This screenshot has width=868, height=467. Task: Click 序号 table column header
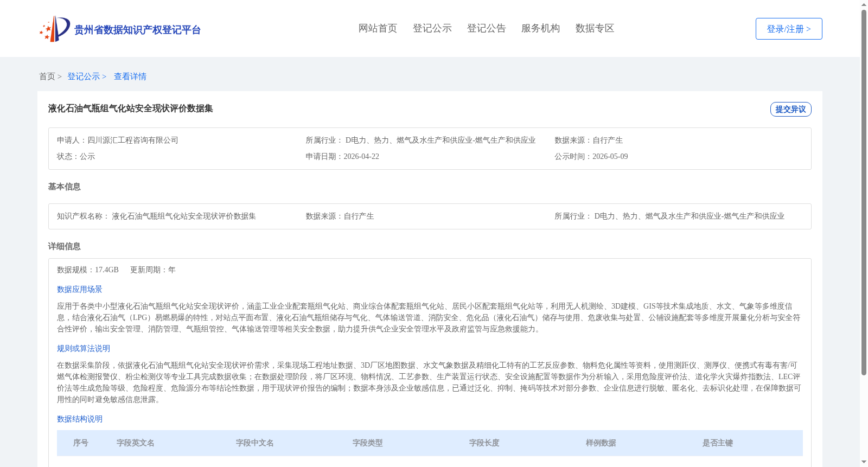click(81, 443)
